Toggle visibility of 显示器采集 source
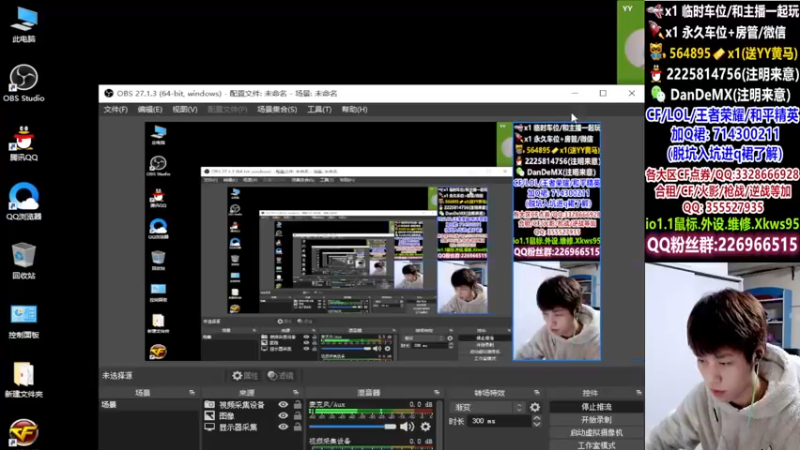The image size is (800, 450). [x=283, y=427]
